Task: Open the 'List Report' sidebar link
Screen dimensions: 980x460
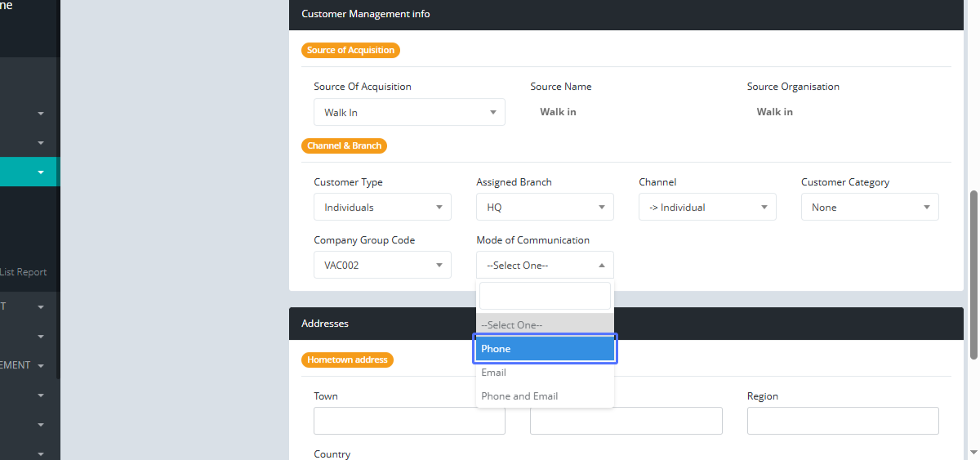Action: (24, 272)
